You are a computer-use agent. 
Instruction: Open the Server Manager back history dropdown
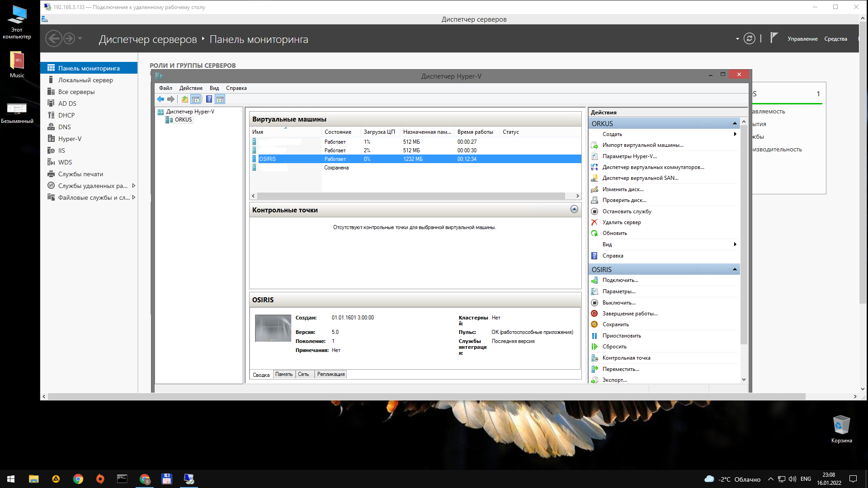[80, 38]
